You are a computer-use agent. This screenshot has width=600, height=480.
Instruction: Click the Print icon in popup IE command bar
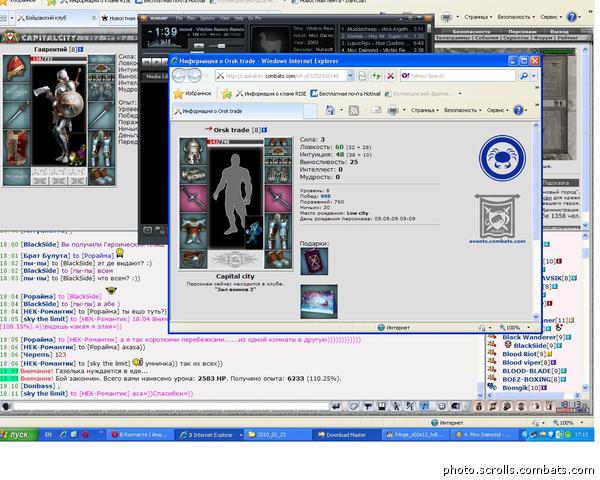click(393, 110)
